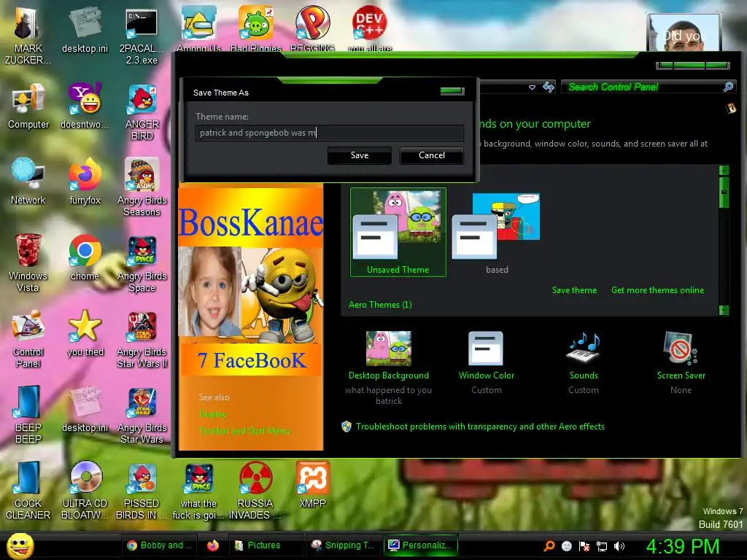Click the address bar refresh arrows icon
This screenshot has width=747, height=560.
(x=549, y=87)
